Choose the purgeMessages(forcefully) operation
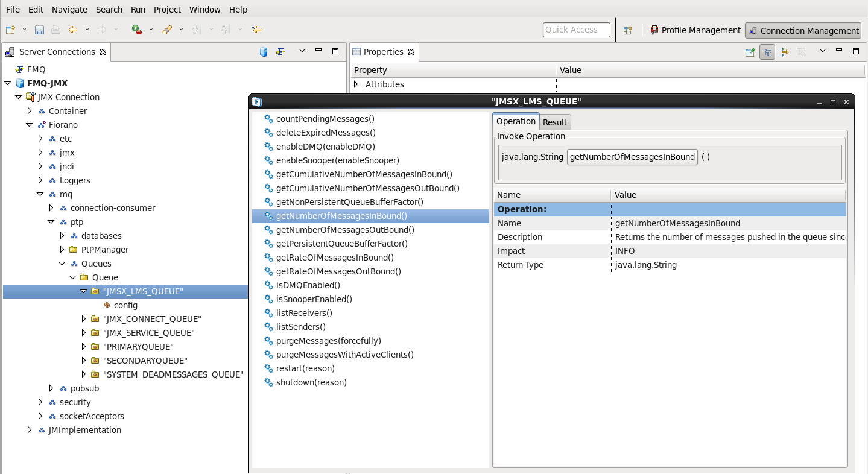 329,341
